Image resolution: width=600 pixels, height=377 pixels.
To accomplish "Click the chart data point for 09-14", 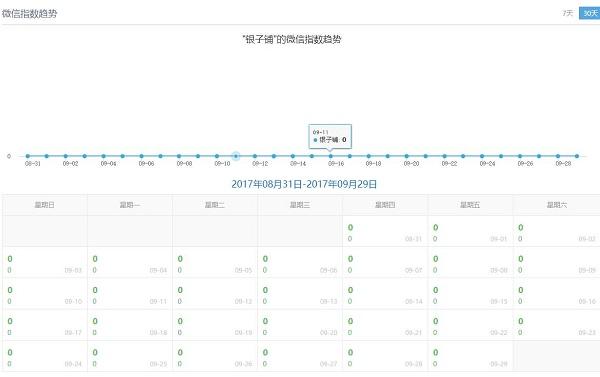I will (x=293, y=156).
